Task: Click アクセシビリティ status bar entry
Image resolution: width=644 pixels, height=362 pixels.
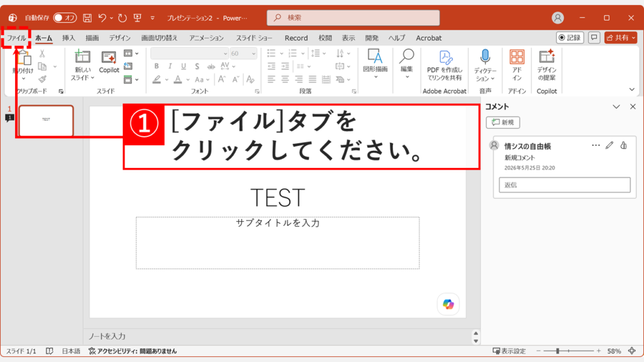Action: point(133,351)
